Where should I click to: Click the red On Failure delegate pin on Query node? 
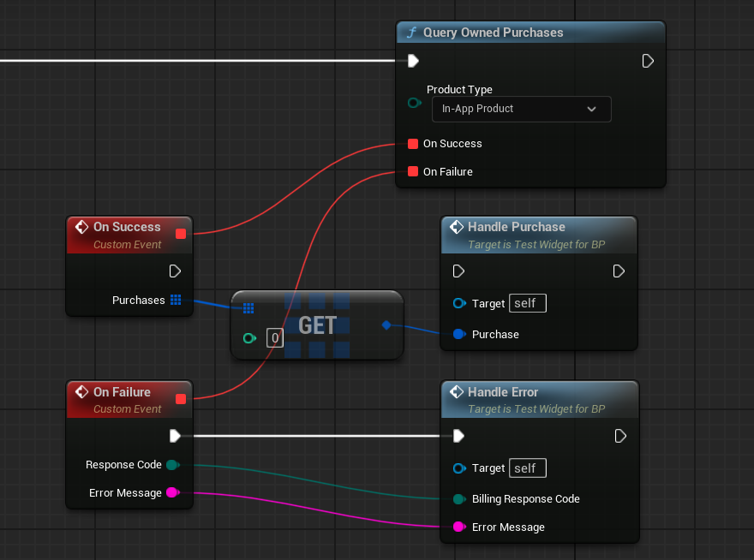(x=413, y=172)
